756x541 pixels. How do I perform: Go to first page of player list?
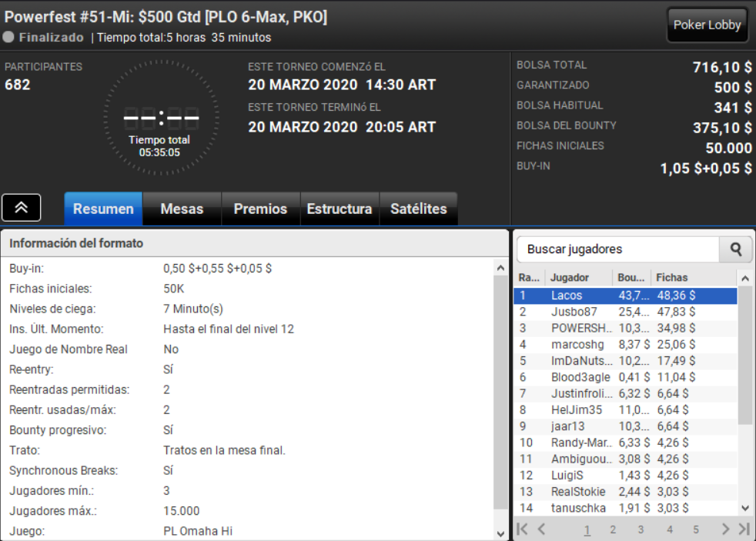point(522,529)
